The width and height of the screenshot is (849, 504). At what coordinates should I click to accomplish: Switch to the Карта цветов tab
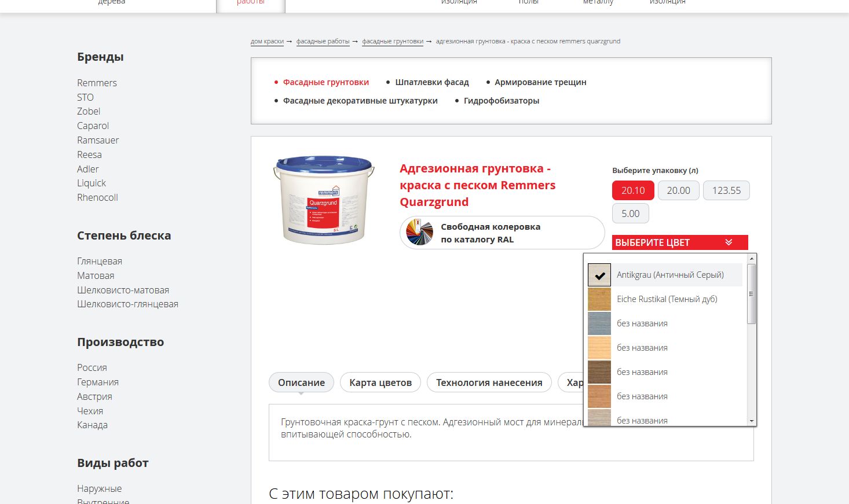(x=380, y=382)
